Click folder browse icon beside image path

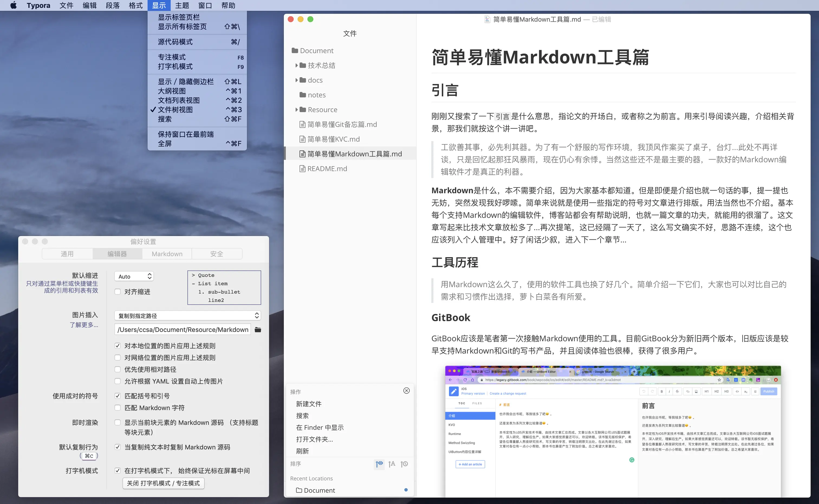tap(258, 330)
